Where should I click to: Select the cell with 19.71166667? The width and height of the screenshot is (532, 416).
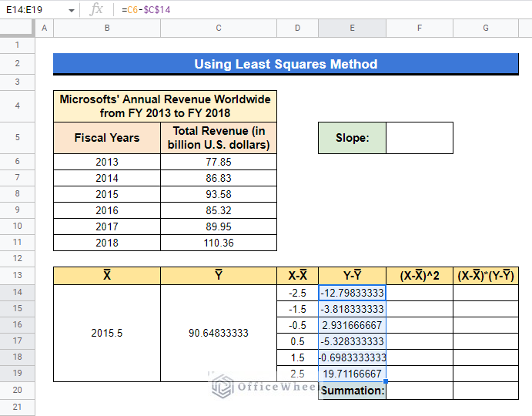coord(352,374)
